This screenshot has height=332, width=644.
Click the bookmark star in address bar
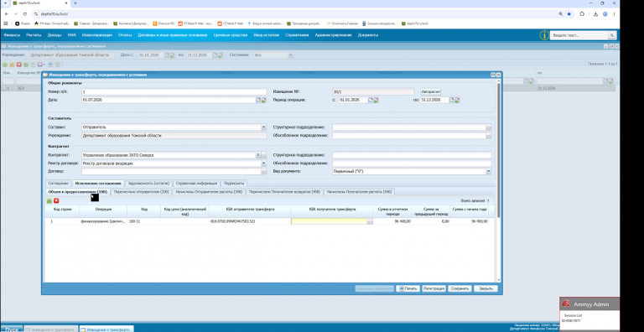pyautogui.click(x=569, y=14)
